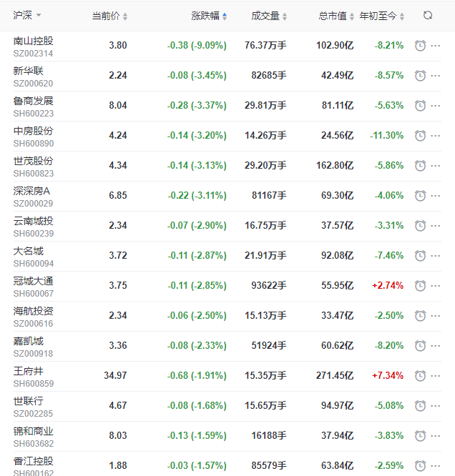
Task: Set price alert clock for 深深房A
Action: 421,196
